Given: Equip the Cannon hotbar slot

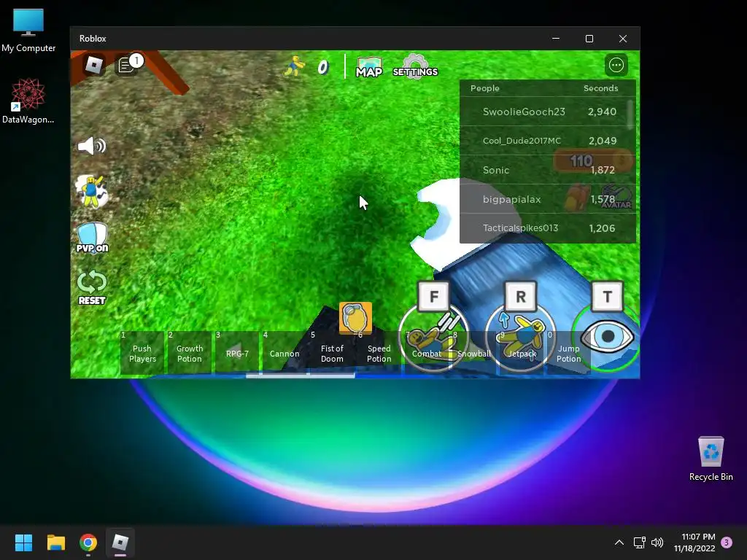Looking at the screenshot, I should [x=285, y=353].
